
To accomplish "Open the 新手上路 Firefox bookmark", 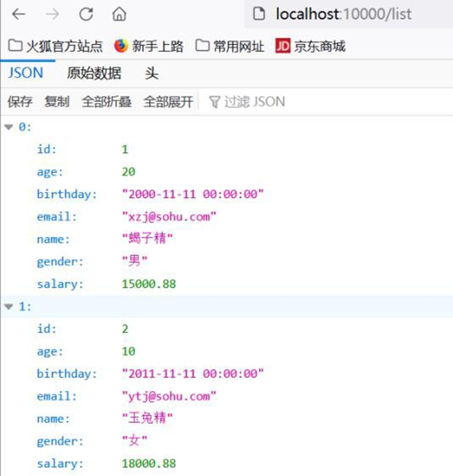I will (x=148, y=46).
